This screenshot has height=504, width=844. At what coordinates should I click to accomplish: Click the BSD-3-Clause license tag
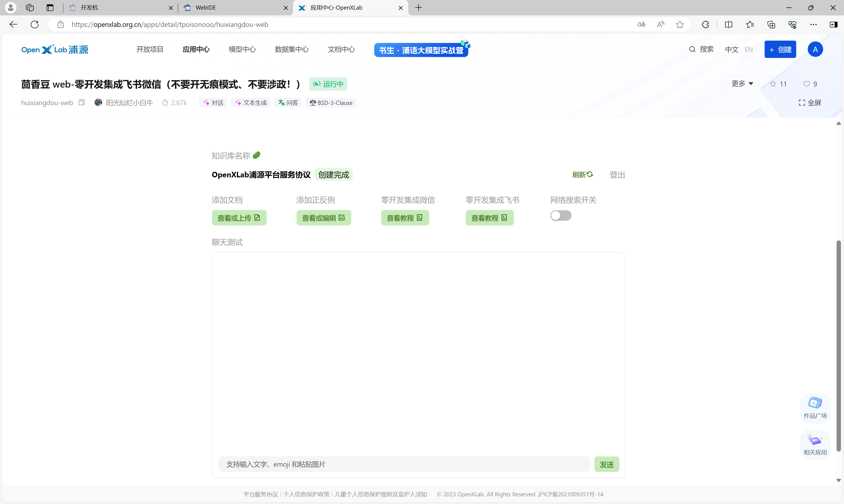click(x=331, y=103)
